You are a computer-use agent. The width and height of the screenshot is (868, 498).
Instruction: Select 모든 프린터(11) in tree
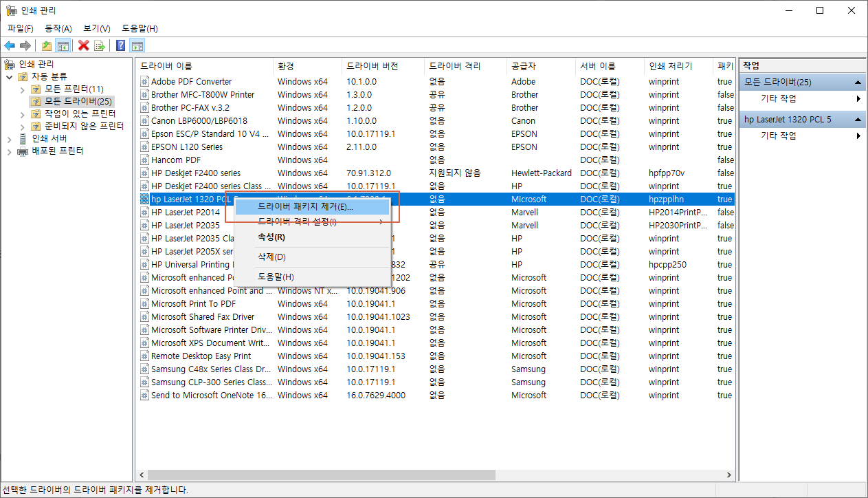point(74,89)
